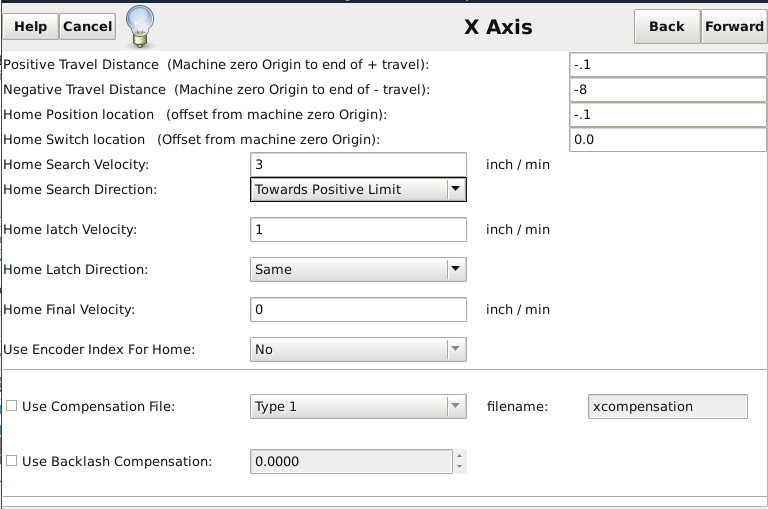Click the Home Position location field
The width and height of the screenshot is (768, 509).
tap(668, 115)
